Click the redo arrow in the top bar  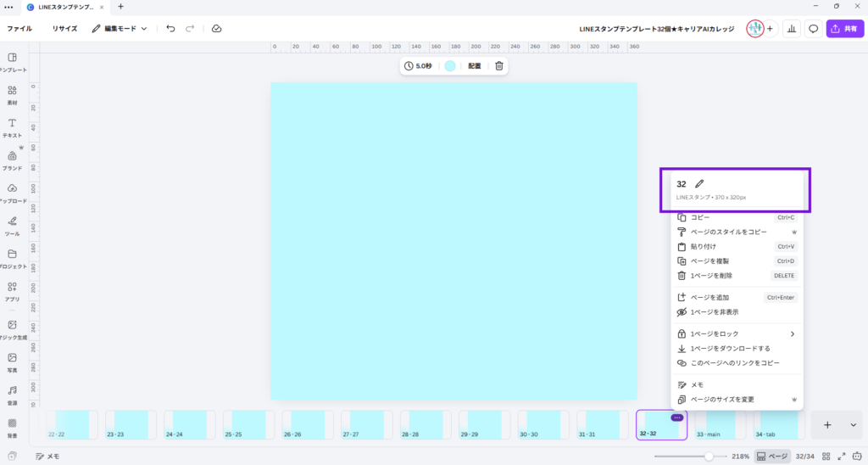[190, 28]
